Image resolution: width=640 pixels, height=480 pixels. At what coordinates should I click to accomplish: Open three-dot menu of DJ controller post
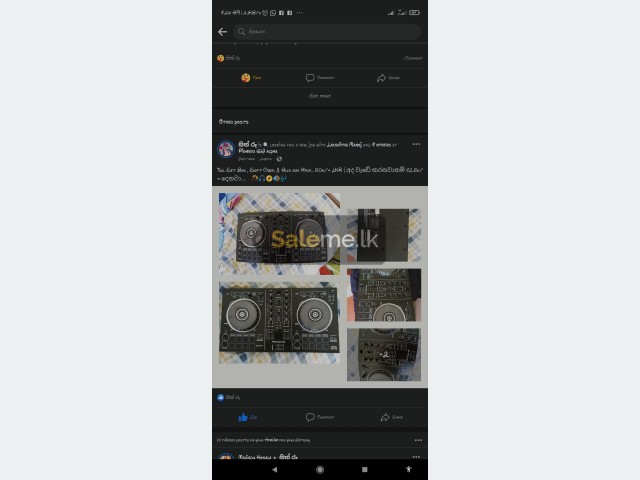416,144
